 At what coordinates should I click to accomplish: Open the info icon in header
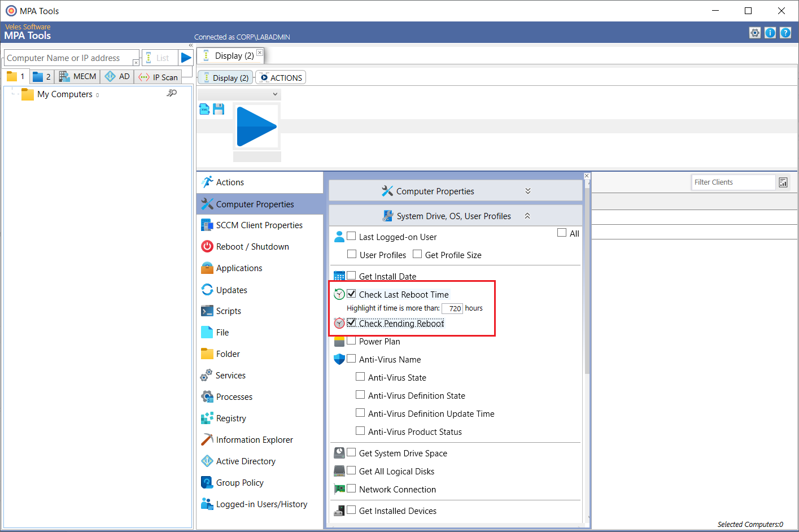(770, 33)
